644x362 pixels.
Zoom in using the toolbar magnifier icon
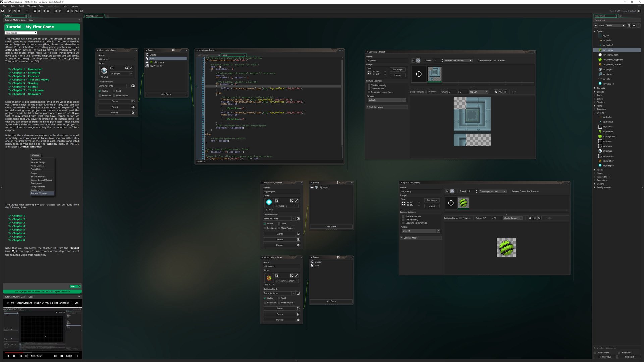coord(68,11)
